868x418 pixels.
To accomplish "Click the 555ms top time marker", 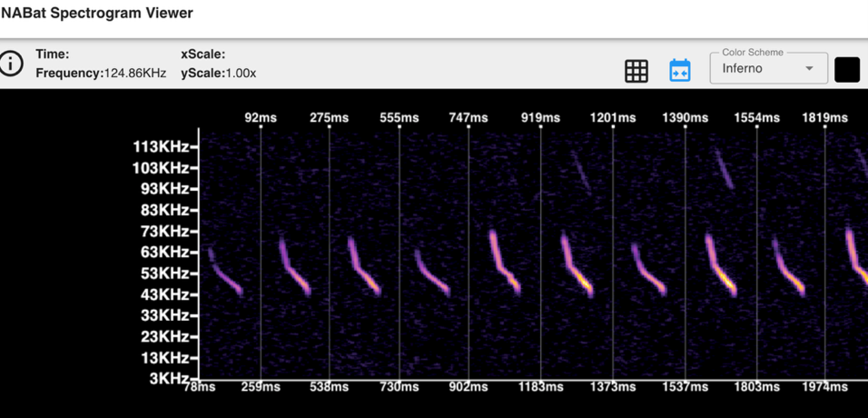I will tap(400, 118).
